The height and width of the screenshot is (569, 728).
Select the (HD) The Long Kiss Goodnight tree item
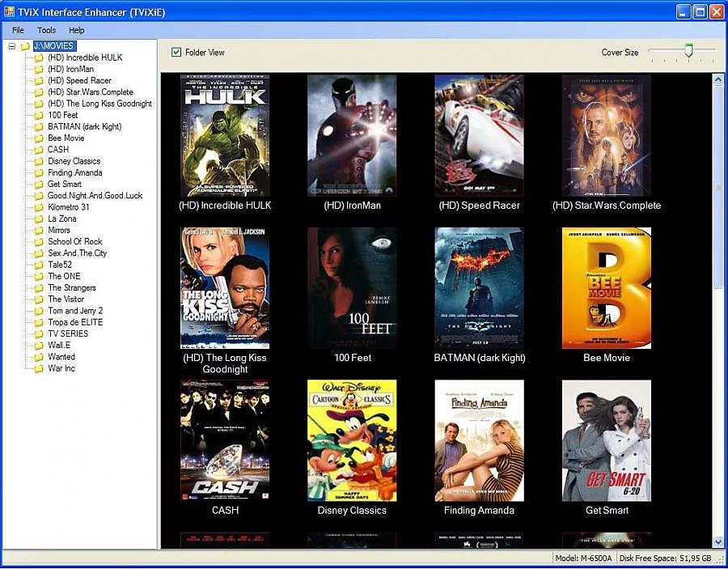tap(99, 104)
